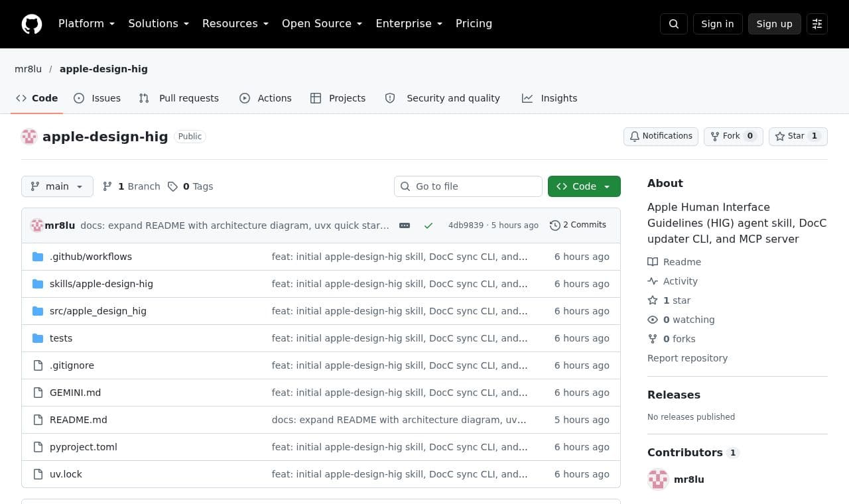Click the mr8lu avatar under Contributors
This screenshot has width=849, height=504.
pos(658,479)
